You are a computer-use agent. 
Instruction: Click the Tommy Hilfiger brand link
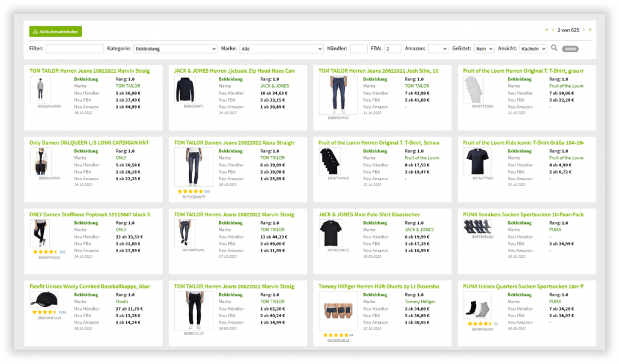pyautogui.click(x=420, y=302)
